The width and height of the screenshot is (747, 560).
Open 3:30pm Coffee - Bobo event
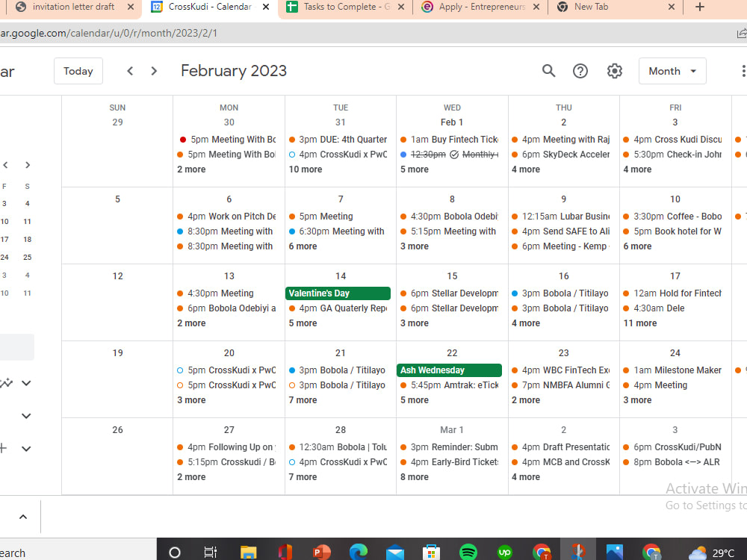[x=672, y=217]
